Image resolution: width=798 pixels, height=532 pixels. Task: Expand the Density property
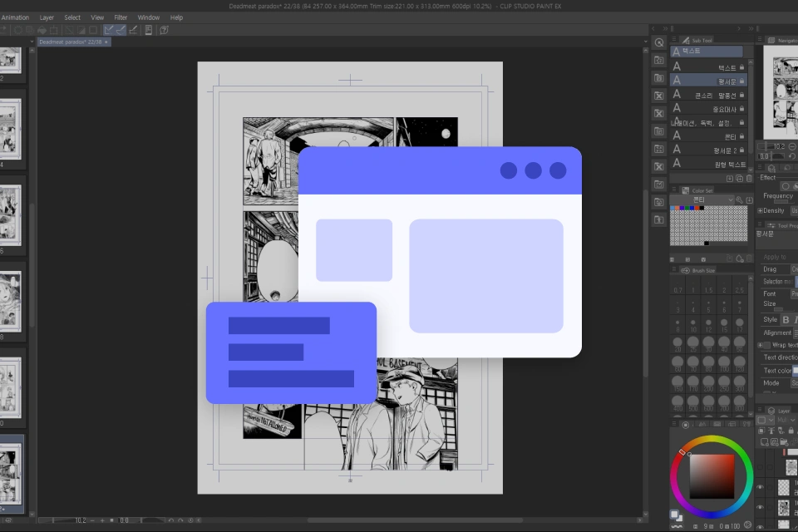point(760,211)
